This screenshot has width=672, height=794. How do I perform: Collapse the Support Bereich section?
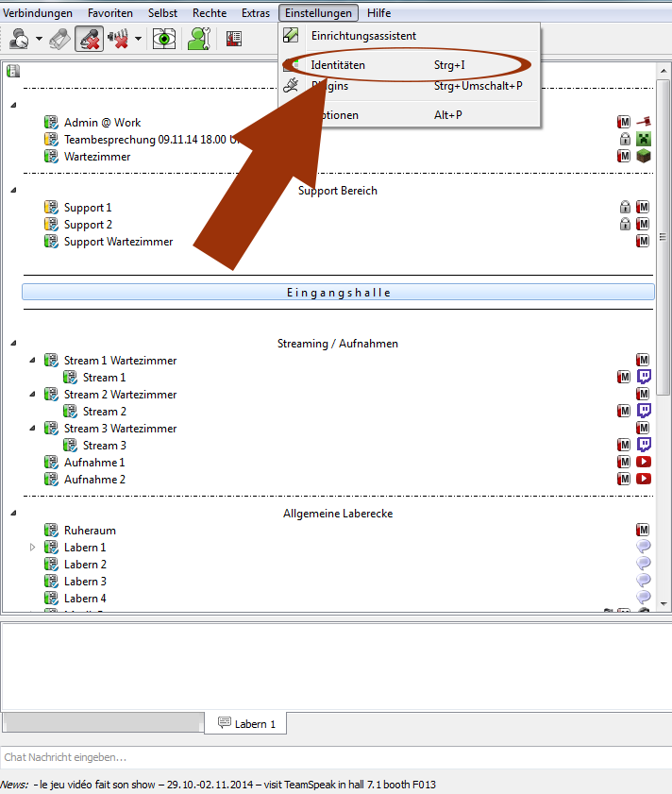[13, 190]
